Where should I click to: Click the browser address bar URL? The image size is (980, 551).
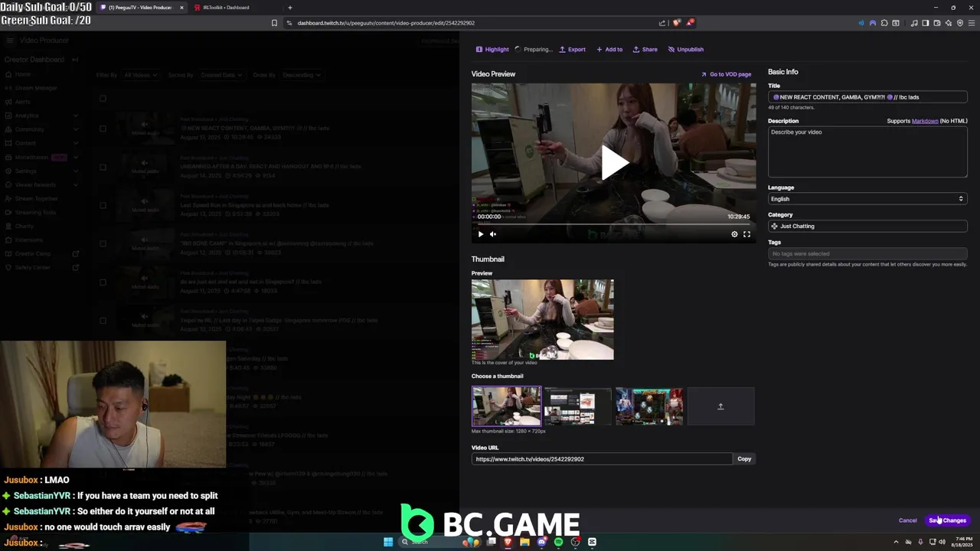[386, 23]
